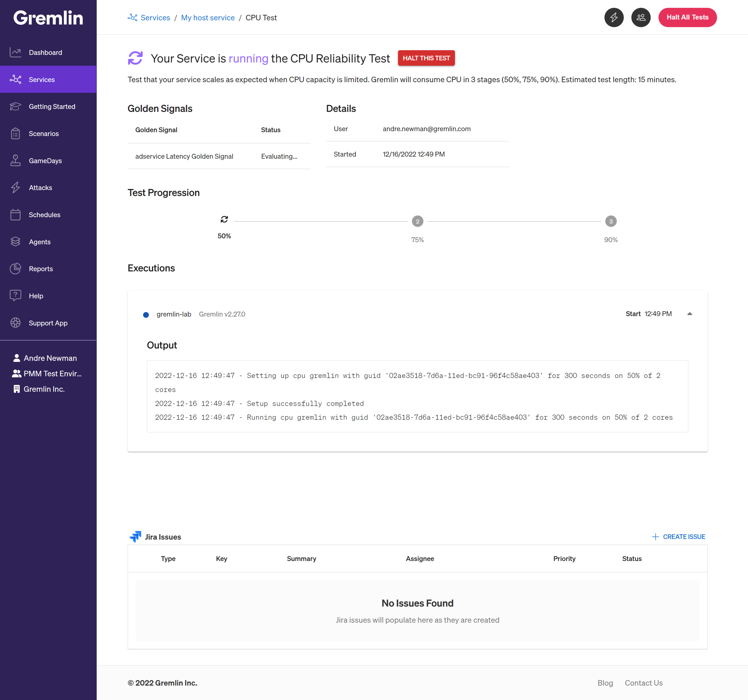Open Gremlin Inc. company entry
The image size is (748, 700).
point(44,389)
